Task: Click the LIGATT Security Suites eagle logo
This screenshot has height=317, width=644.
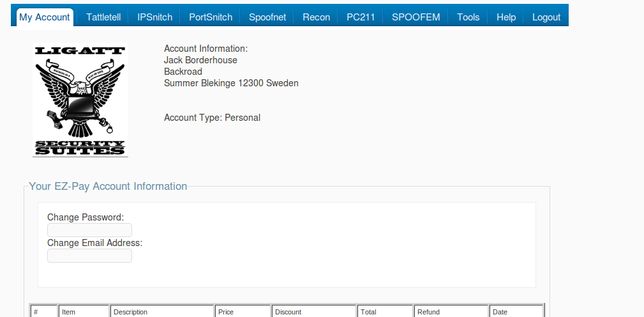Action: (x=80, y=100)
